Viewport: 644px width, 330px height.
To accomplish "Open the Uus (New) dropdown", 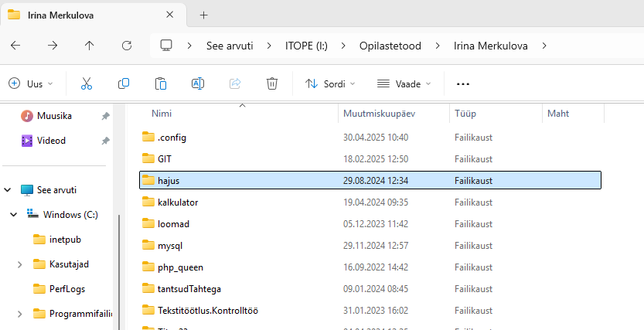I will click(x=31, y=83).
